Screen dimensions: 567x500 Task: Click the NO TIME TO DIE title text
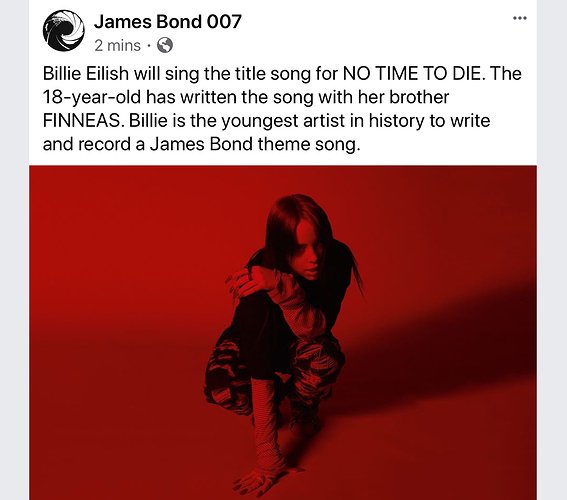pyautogui.click(x=412, y=74)
